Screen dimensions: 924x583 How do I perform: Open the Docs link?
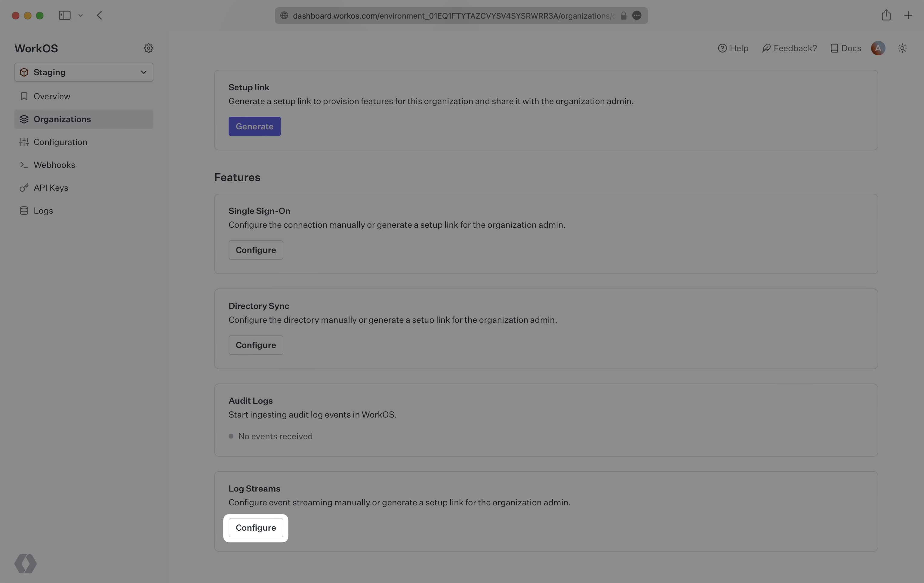(846, 48)
